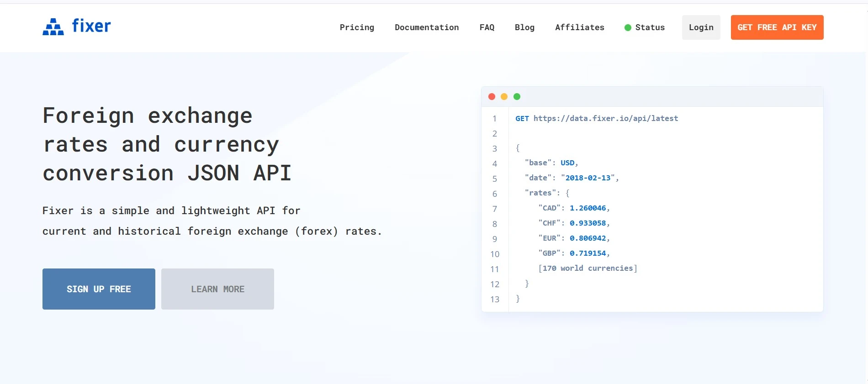Click the yellow dot in code window
Screen dimensions: 868x384
coord(504,97)
